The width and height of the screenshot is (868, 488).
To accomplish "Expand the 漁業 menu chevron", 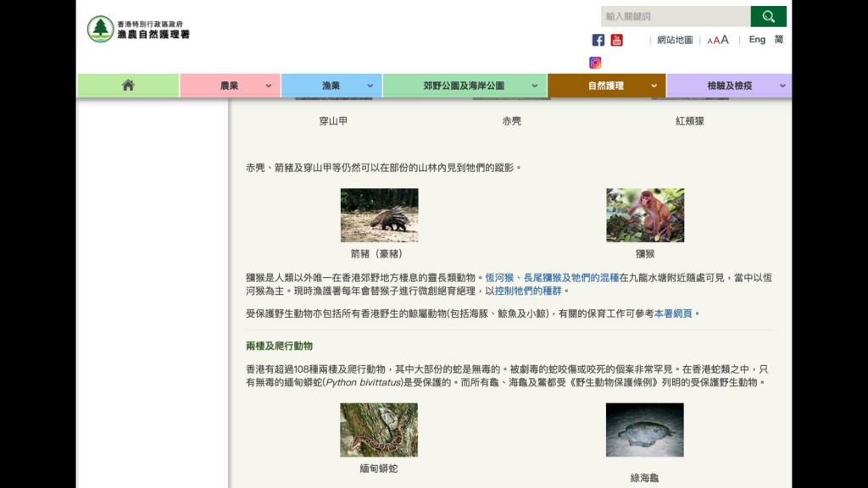I will [x=370, y=86].
